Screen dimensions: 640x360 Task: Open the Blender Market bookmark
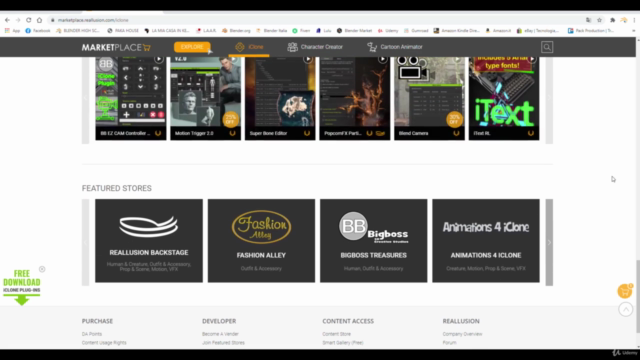(354, 31)
